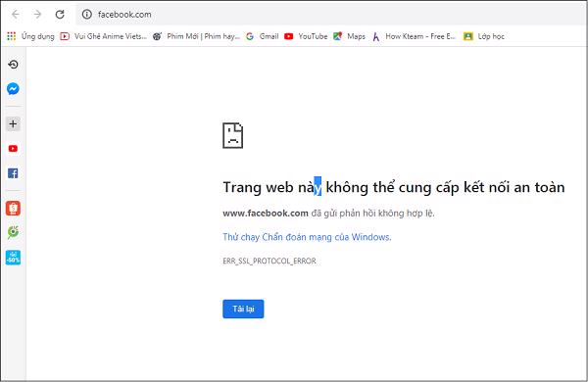Open the history icon in sidebar

[x=13, y=65]
